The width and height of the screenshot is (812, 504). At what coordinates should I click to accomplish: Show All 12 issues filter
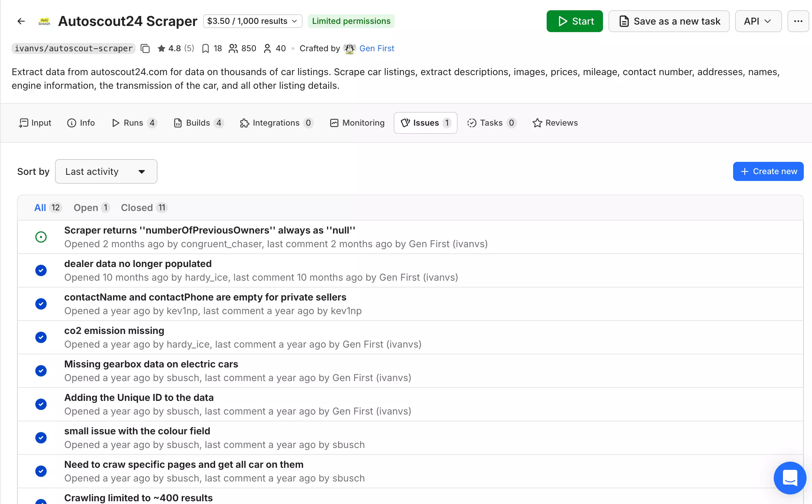(x=48, y=208)
